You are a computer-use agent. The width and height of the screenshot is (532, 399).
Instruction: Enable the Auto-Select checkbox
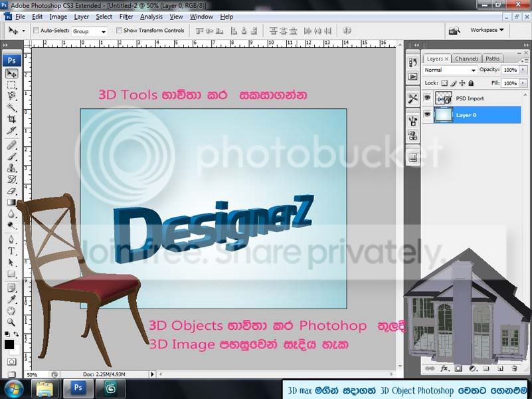36,31
